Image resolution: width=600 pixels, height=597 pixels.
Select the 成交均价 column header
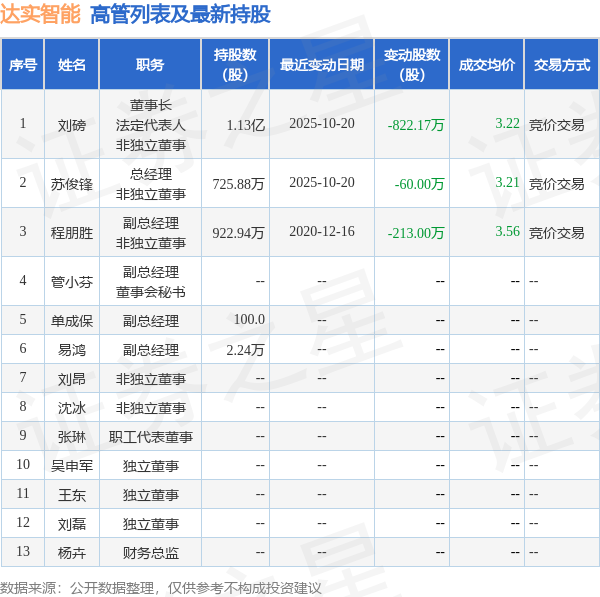point(487,64)
